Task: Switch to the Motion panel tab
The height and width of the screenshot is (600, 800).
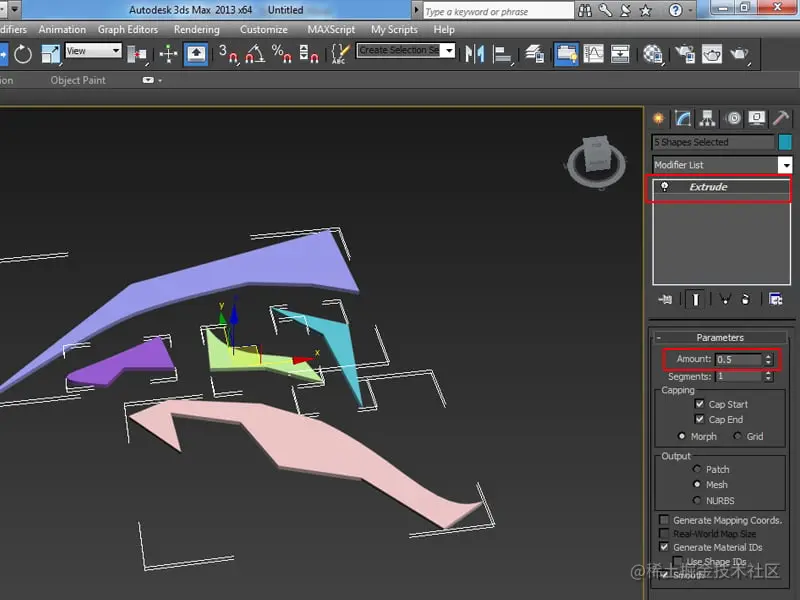Action: pyautogui.click(x=734, y=118)
